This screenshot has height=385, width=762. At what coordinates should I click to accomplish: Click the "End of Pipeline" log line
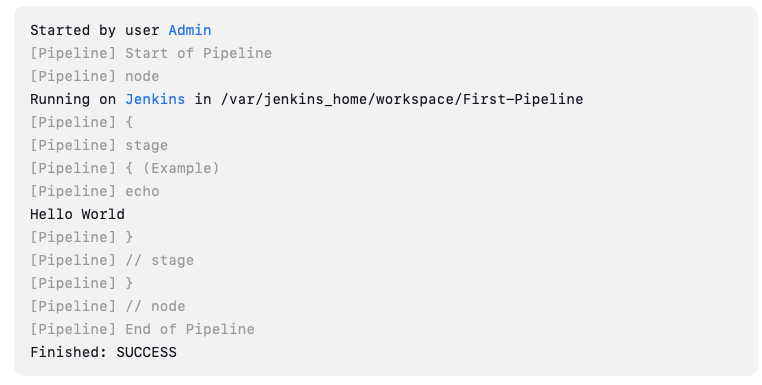(x=142, y=330)
